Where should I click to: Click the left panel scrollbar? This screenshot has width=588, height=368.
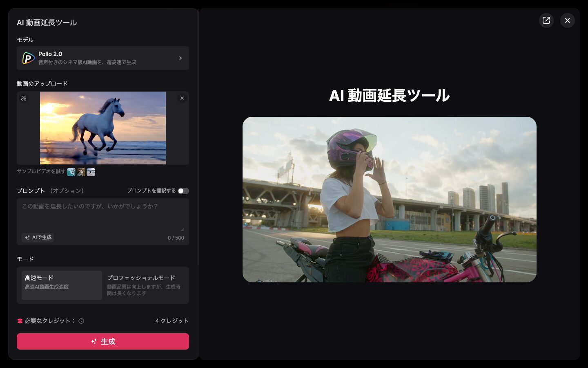[198, 137]
